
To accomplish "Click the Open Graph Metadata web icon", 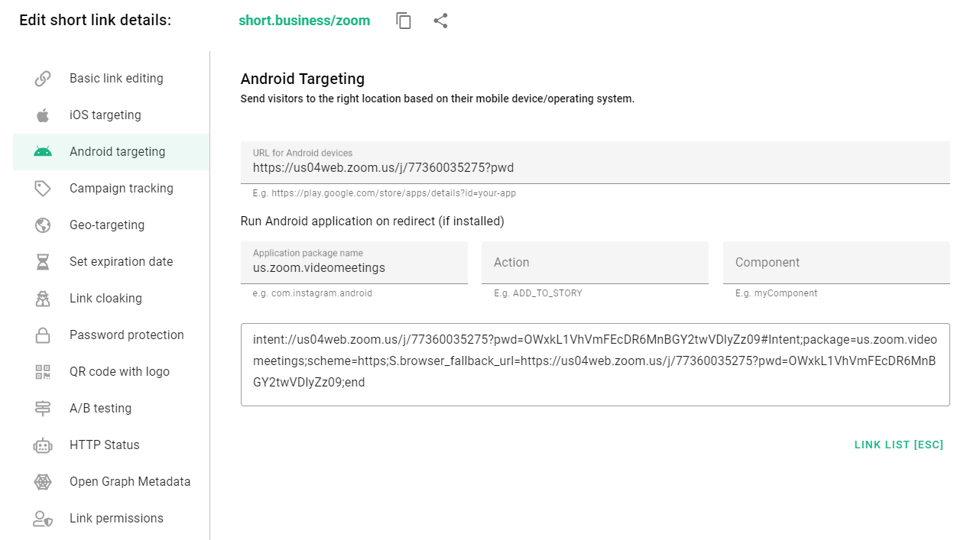I will click(42, 481).
